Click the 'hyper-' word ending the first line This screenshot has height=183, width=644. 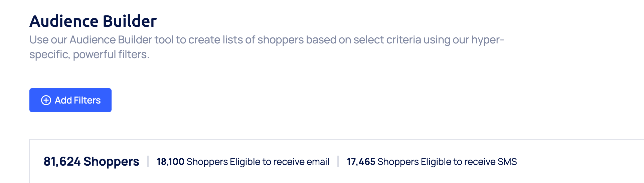pos(487,40)
